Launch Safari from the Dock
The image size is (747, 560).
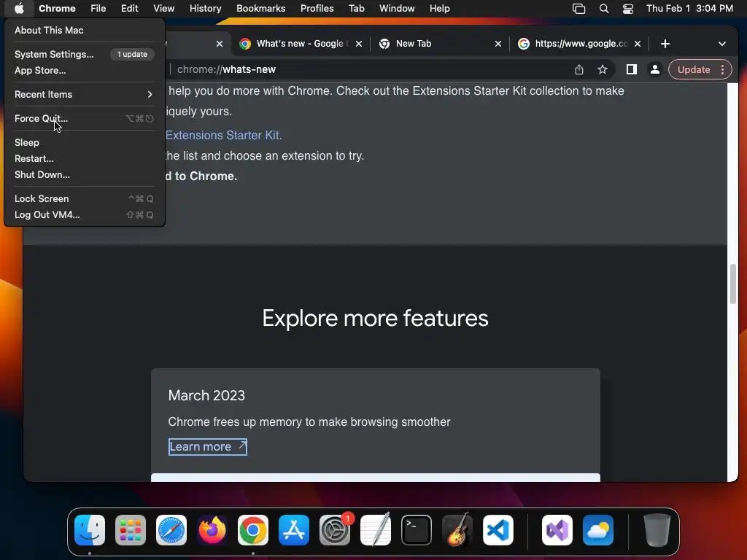point(171,530)
